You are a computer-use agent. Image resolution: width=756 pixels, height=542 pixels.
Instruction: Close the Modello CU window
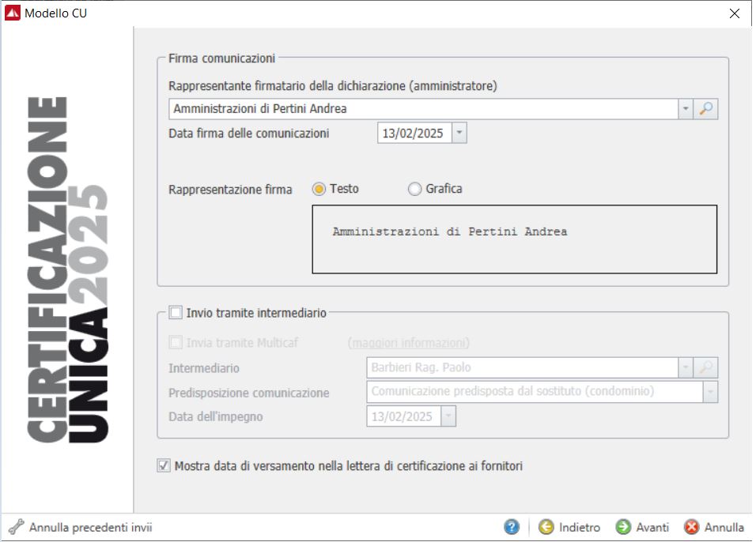click(735, 13)
